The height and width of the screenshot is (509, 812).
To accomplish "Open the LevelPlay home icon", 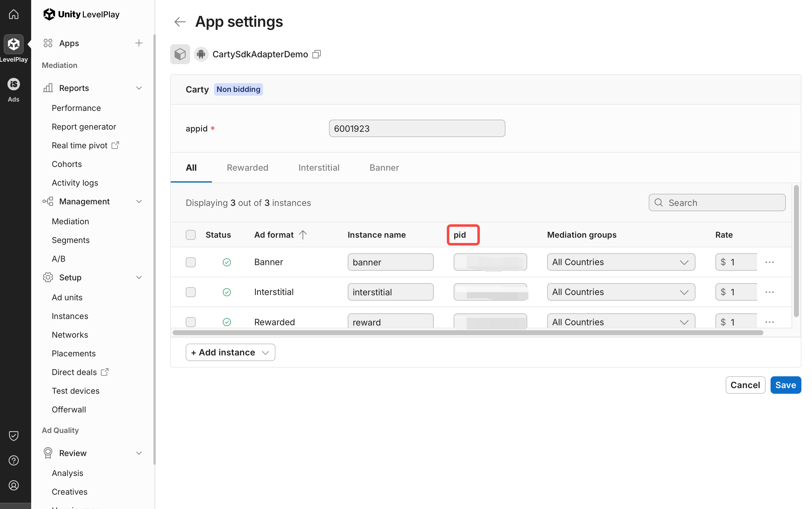I will click(x=13, y=14).
